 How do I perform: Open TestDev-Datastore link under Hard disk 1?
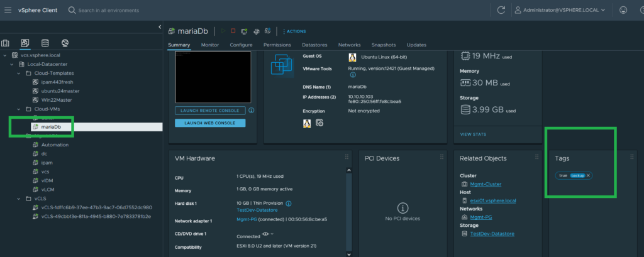point(257,210)
